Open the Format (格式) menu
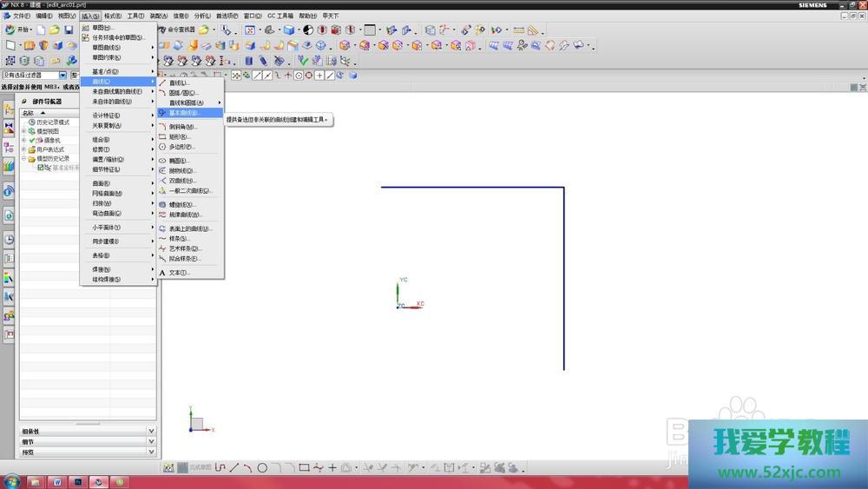The image size is (868, 489). click(113, 16)
